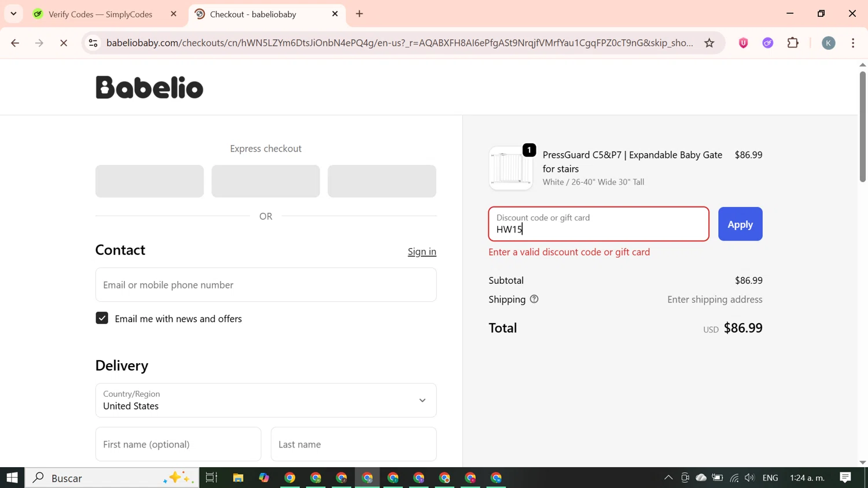Open the Wi-Fi network tray icon

(x=734, y=478)
